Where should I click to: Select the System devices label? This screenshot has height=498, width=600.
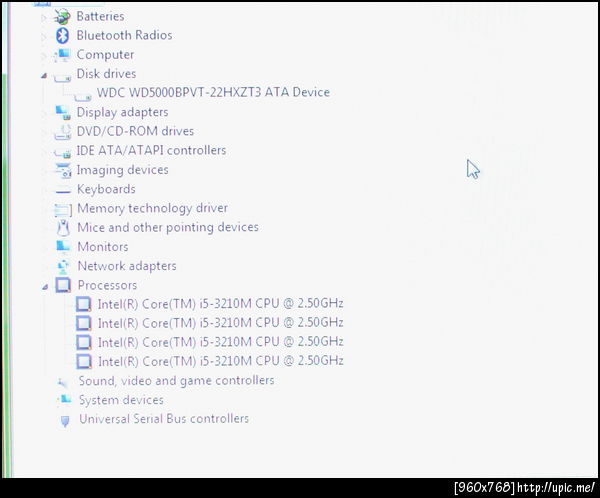pos(121,400)
